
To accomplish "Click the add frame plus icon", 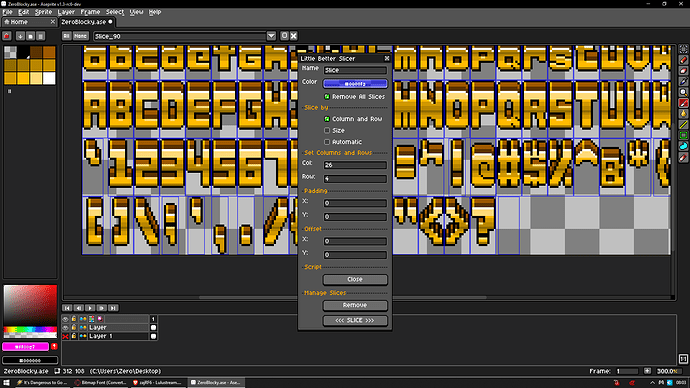I will (x=647, y=371).
